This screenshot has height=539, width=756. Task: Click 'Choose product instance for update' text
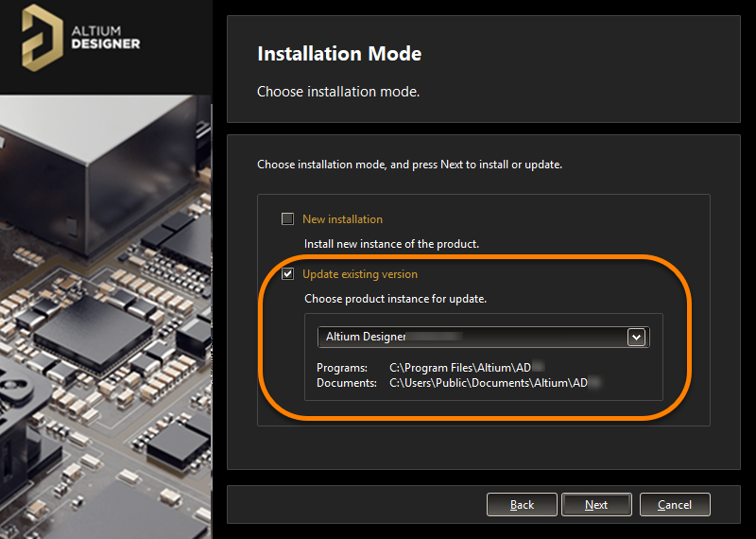(395, 299)
